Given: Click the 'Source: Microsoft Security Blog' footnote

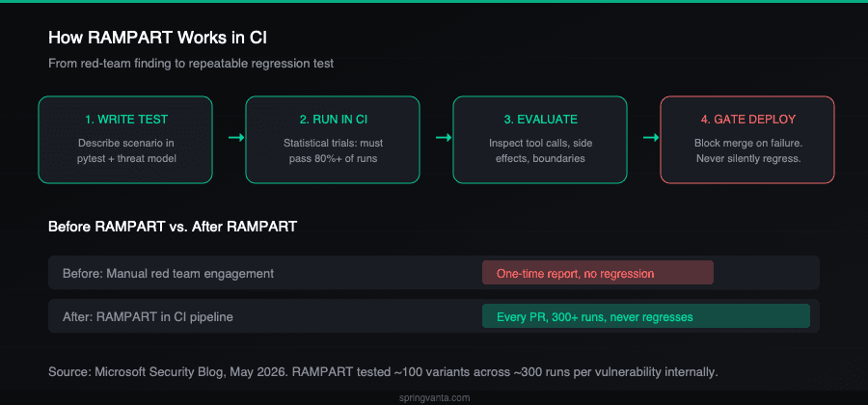Looking at the screenshot, I should click(383, 372).
